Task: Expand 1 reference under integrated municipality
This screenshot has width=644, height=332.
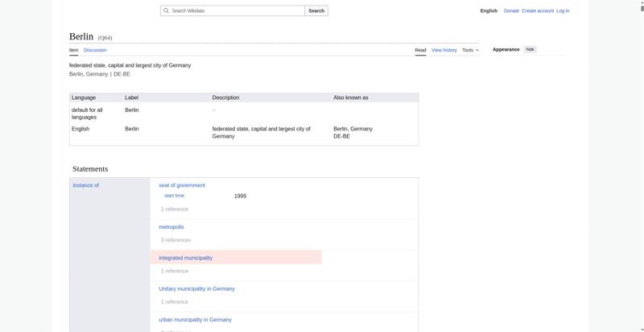Action: 174,272
